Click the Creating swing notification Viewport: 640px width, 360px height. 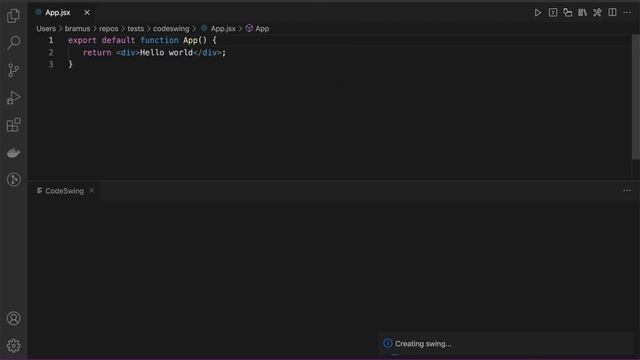coord(506,344)
